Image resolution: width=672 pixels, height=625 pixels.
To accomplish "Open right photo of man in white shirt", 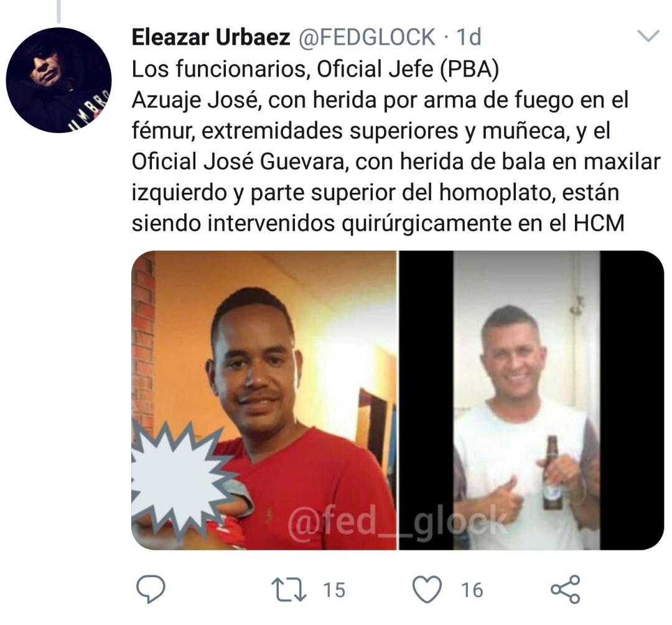I will pyautogui.click(x=532, y=400).
